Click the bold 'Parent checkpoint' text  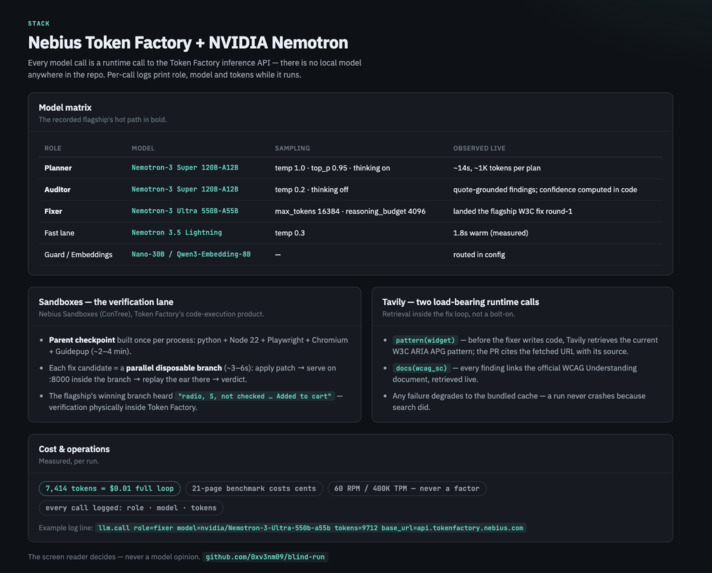coord(82,340)
